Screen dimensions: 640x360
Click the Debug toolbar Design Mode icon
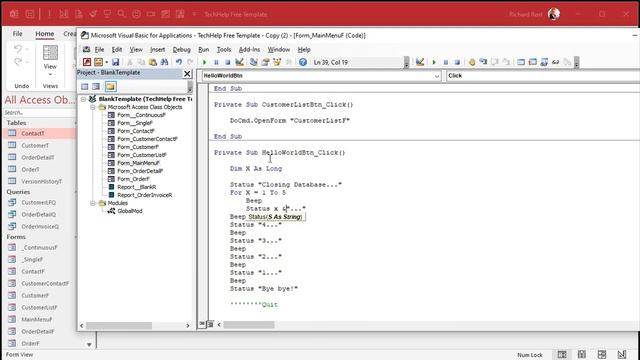click(x=420, y=62)
